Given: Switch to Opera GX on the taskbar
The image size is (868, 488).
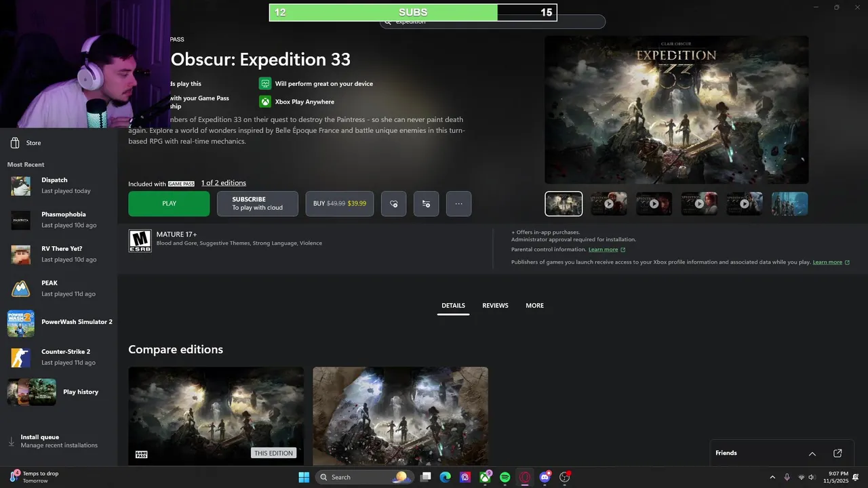Looking at the screenshot, I should coord(524,477).
